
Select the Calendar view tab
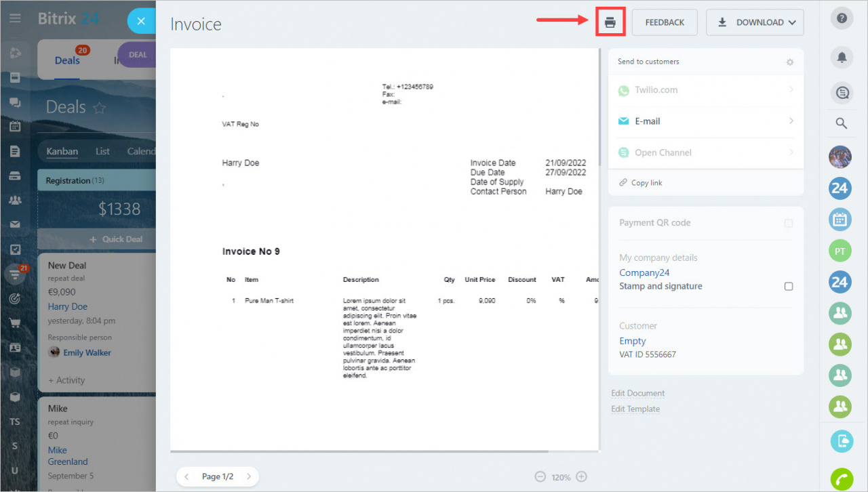click(141, 151)
